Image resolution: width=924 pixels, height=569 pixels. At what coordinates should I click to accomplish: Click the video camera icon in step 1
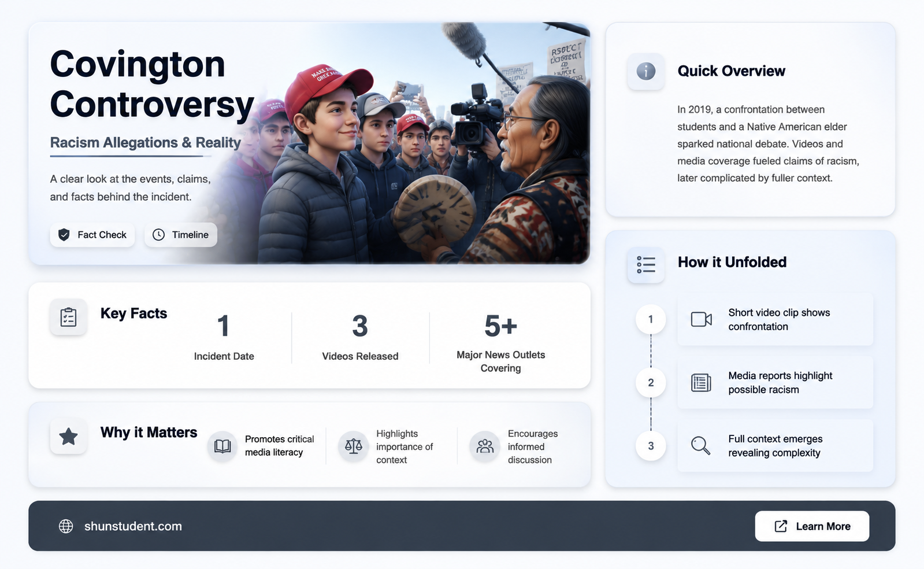click(x=701, y=319)
